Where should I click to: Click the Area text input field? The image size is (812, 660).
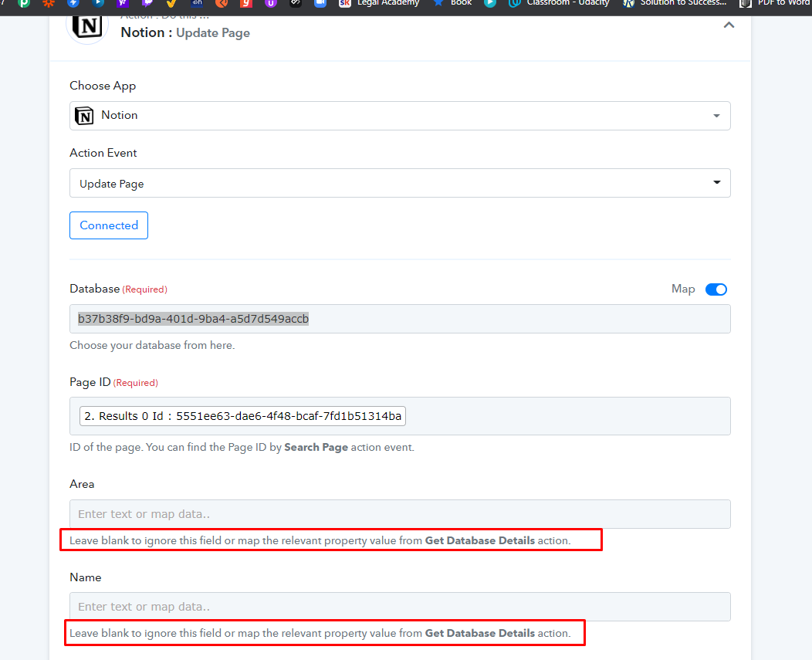coord(400,514)
